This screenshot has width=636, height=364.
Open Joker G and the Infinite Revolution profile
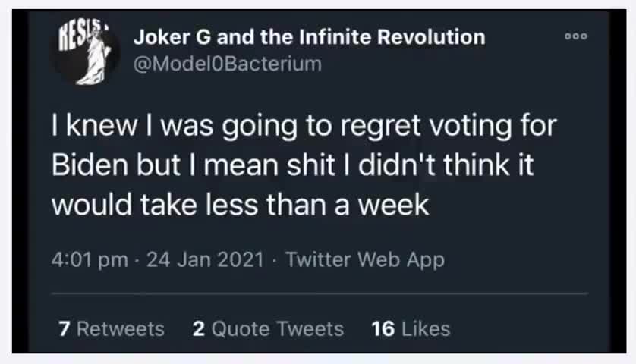pos(309,36)
